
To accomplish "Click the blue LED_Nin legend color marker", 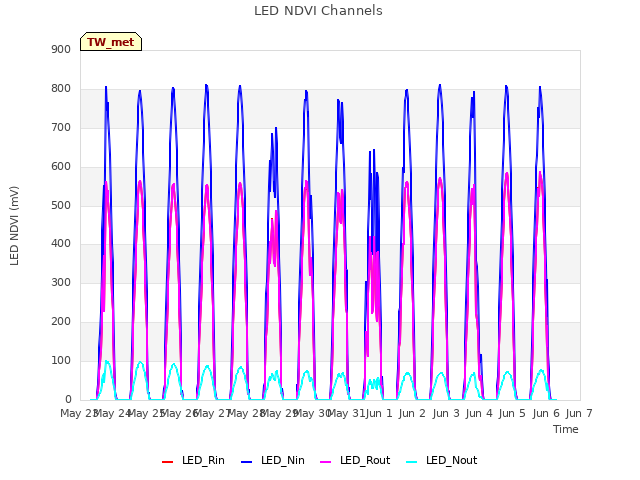I will point(247,462).
